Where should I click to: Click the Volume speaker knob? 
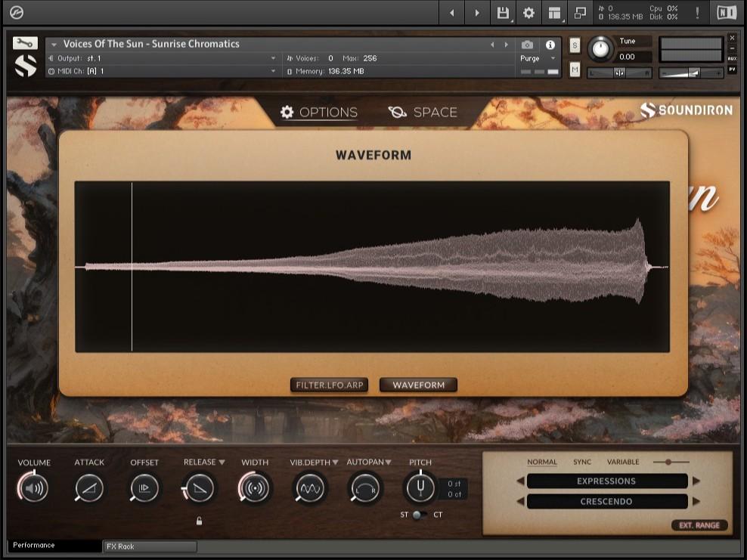click(x=34, y=488)
